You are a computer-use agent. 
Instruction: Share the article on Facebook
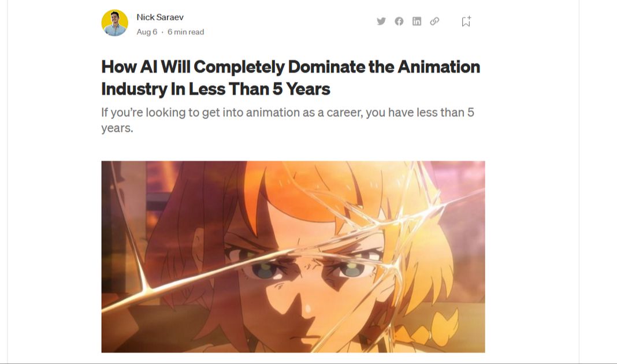(399, 21)
